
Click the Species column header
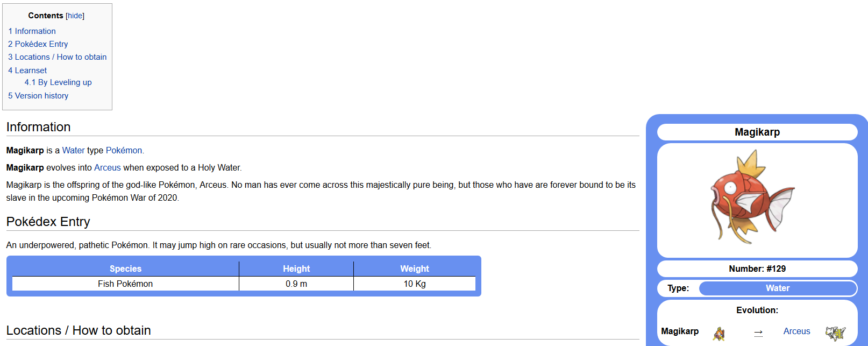125,269
